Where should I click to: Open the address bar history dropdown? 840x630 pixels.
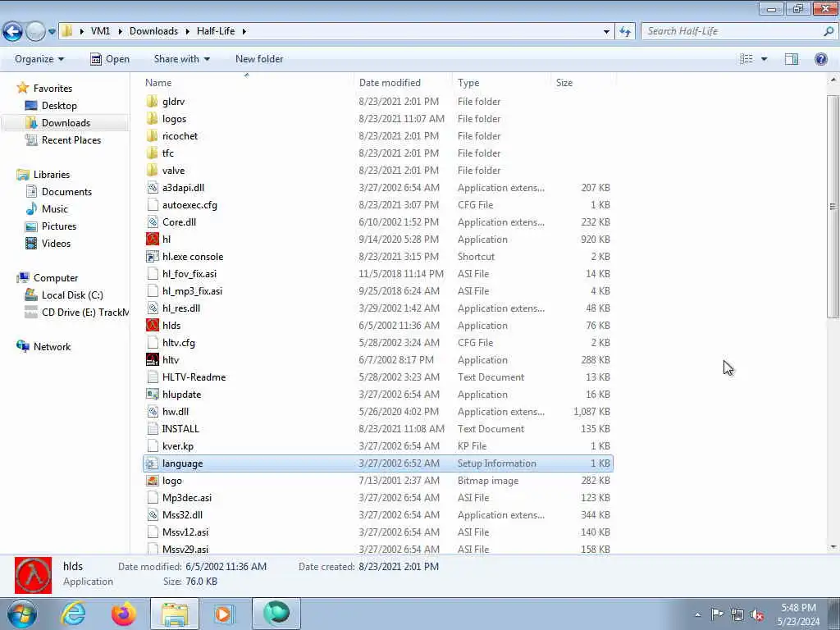606,32
